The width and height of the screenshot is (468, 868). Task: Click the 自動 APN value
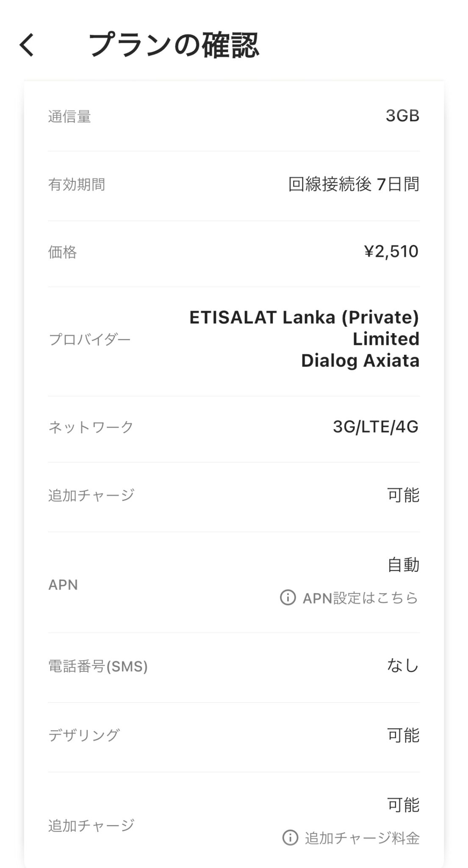[x=403, y=565]
